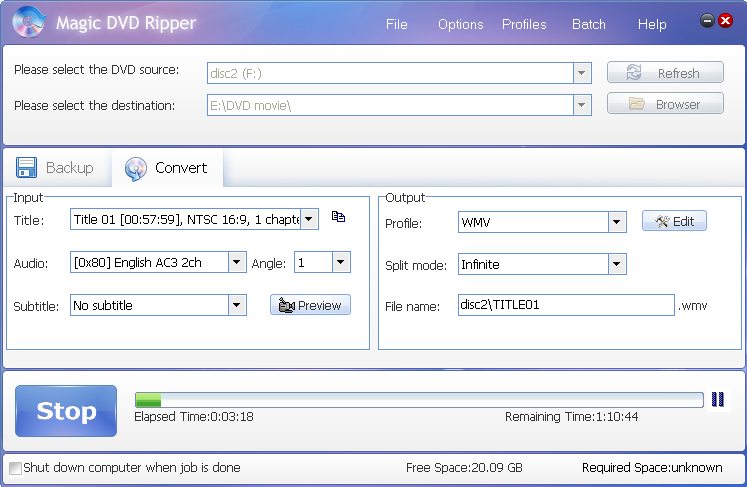The width and height of the screenshot is (747, 487).
Task: Toggle shut down computer when job is done
Action: [15, 468]
